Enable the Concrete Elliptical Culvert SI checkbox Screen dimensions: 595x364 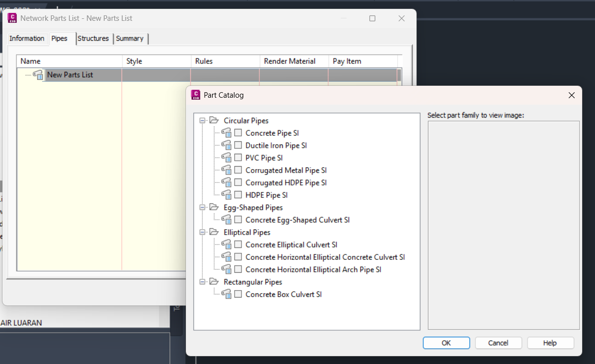click(x=238, y=244)
